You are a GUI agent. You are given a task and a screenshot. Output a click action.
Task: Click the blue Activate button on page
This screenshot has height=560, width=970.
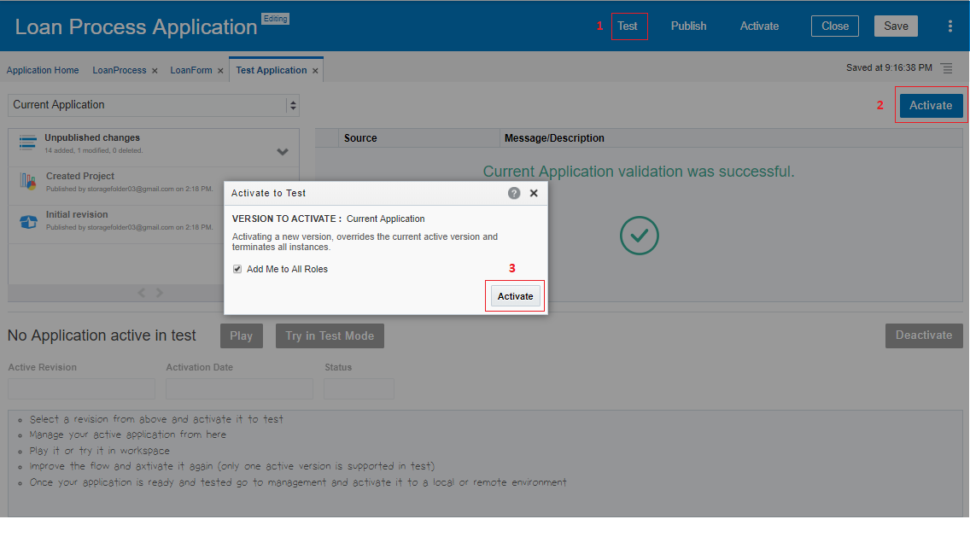(x=931, y=105)
